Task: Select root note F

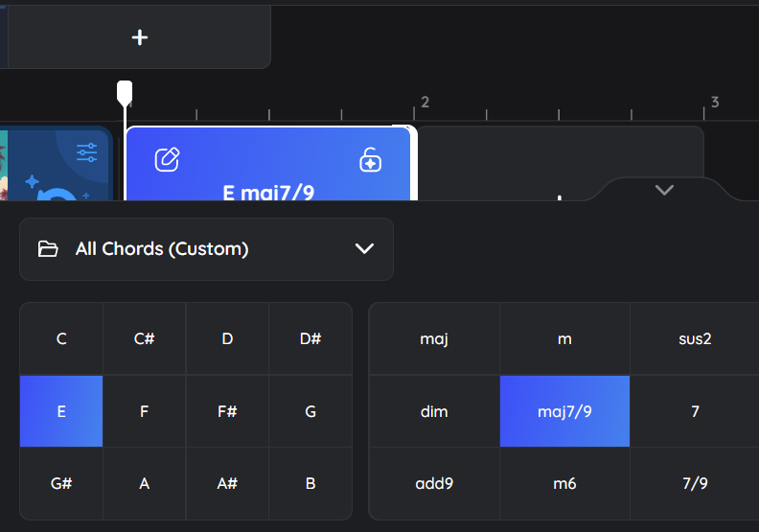Action: (145, 411)
